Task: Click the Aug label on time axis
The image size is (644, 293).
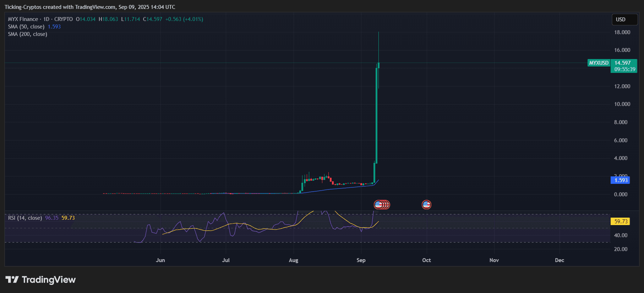Action: tap(294, 260)
